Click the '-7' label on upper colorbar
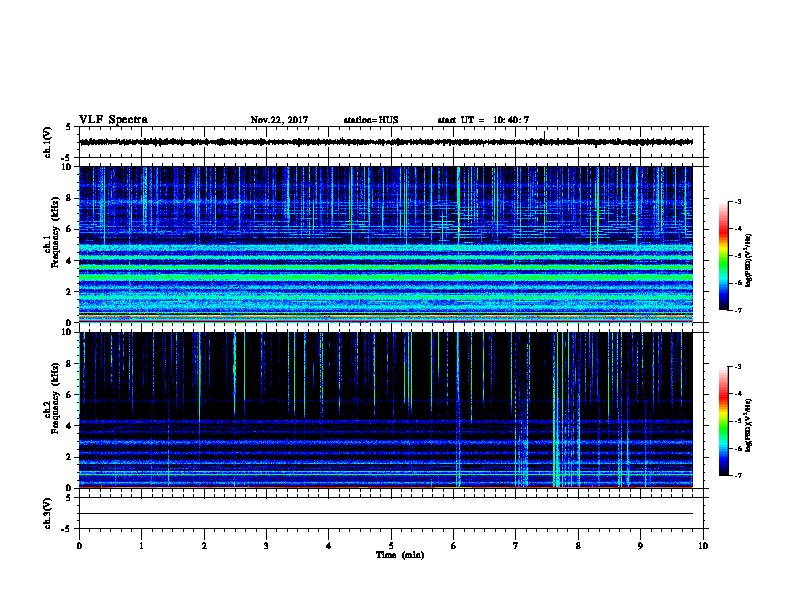 point(737,310)
